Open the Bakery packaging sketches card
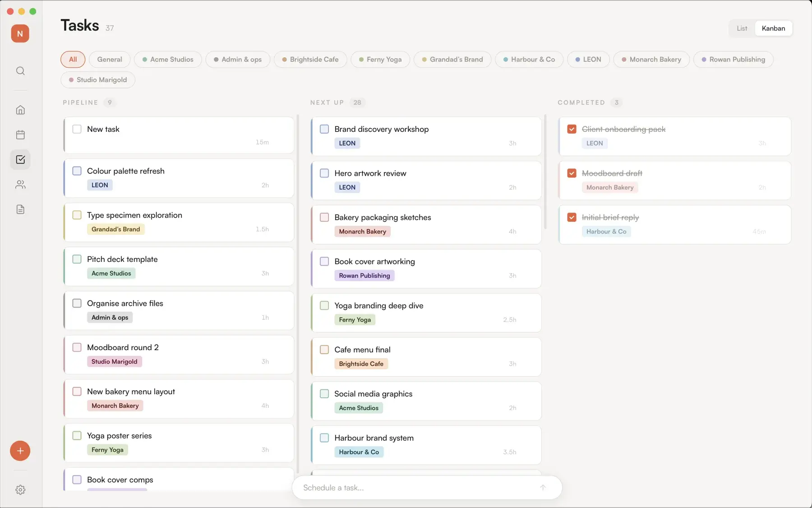Image resolution: width=812 pixels, height=508 pixels. pyautogui.click(x=426, y=224)
